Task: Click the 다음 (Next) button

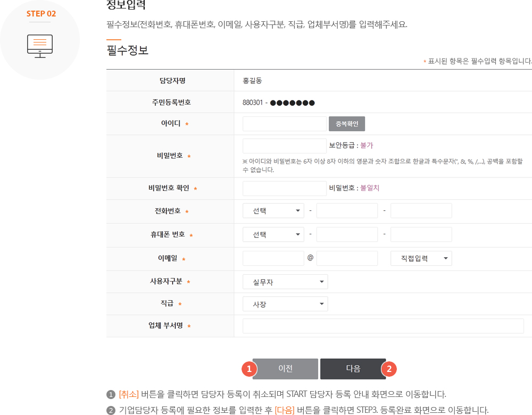Action: [x=352, y=368]
